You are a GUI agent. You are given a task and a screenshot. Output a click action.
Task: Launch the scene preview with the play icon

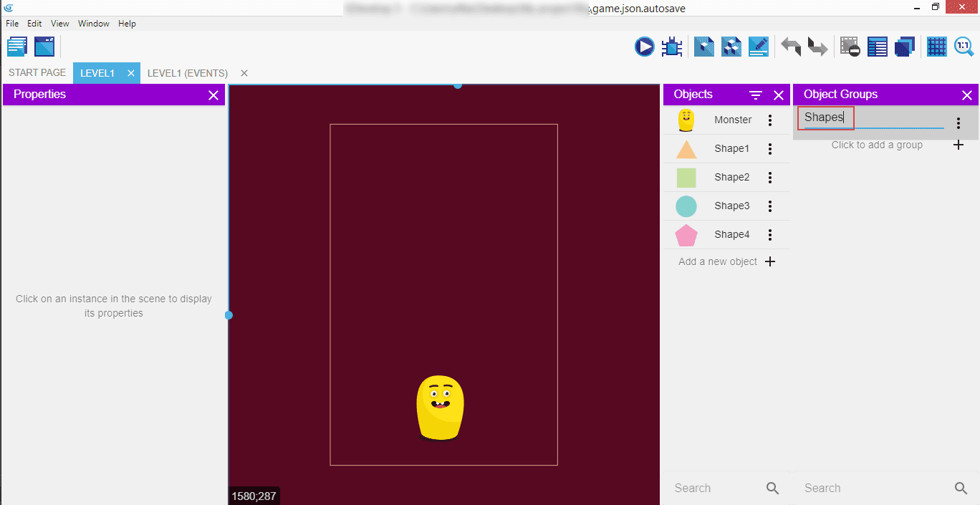pyautogui.click(x=644, y=47)
